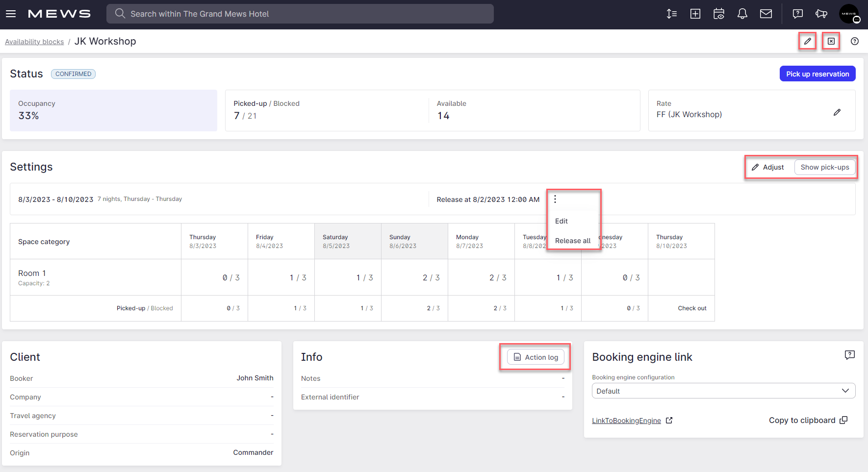The width and height of the screenshot is (868, 472).
Task: Open the Action log
Action: coord(535,357)
